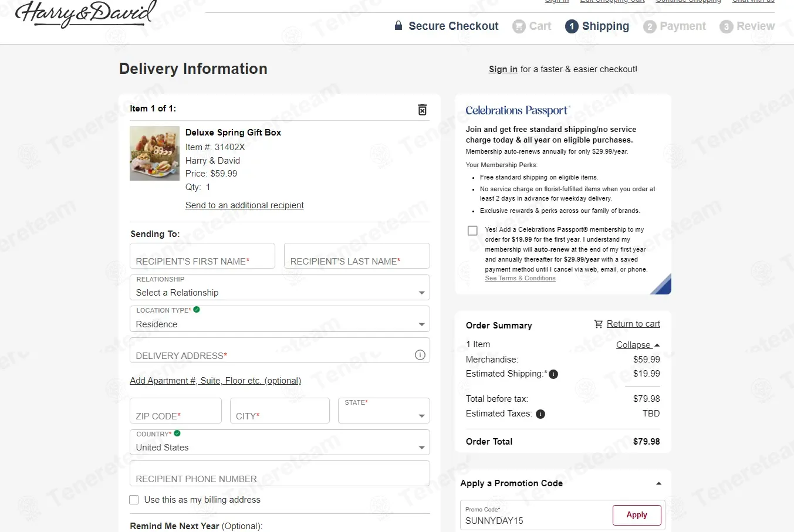Click the shopping cart icon beside Return to cart
This screenshot has width=794, height=532.
click(x=599, y=324)
